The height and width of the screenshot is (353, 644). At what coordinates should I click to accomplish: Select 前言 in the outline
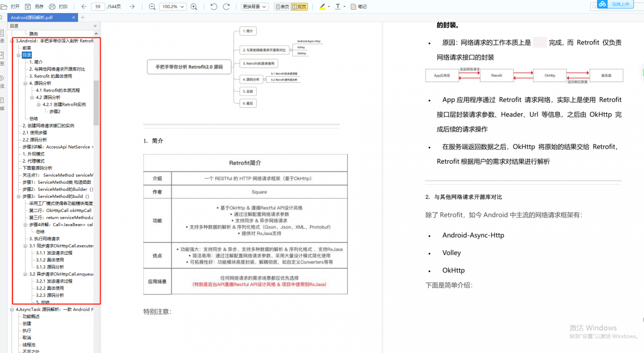point(27,48)
